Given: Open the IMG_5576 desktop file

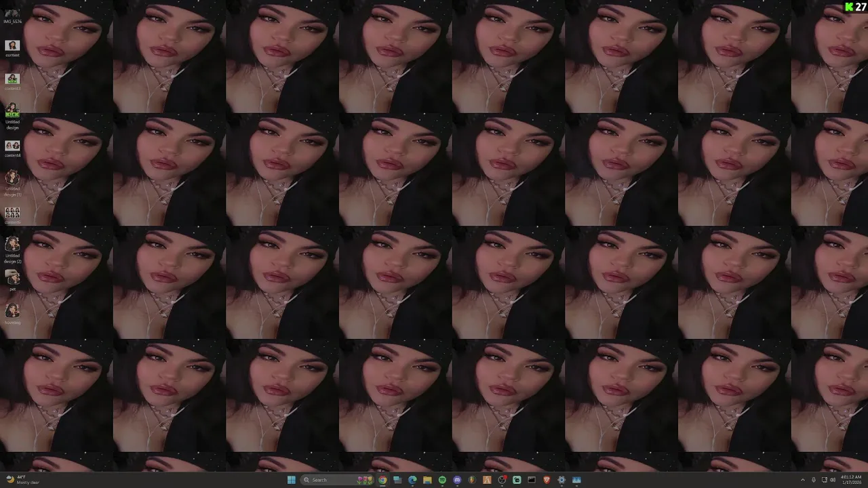Looking at the screenshot, I should (x=12, y=16).
